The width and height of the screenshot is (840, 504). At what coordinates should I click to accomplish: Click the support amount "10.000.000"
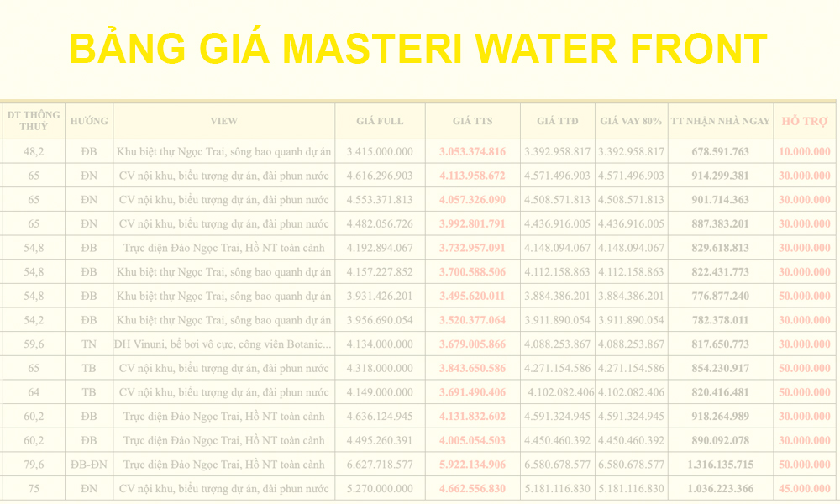pos(805,151)
